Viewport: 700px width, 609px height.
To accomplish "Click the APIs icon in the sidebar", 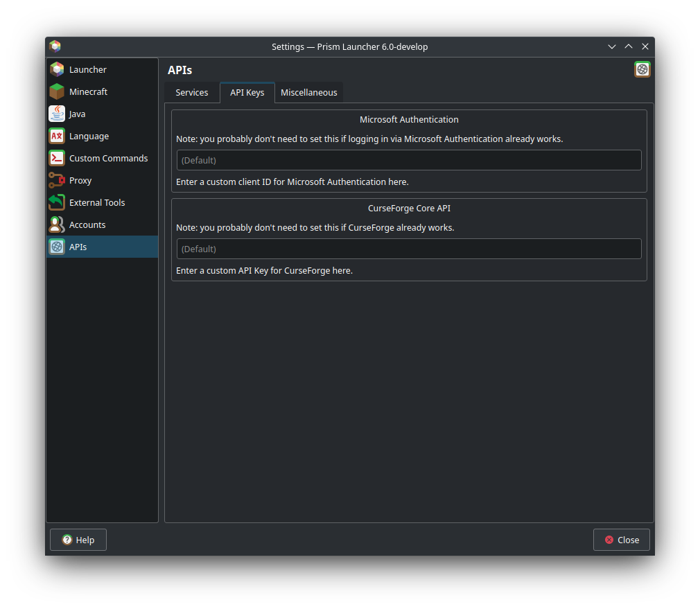I will point(57,247).
